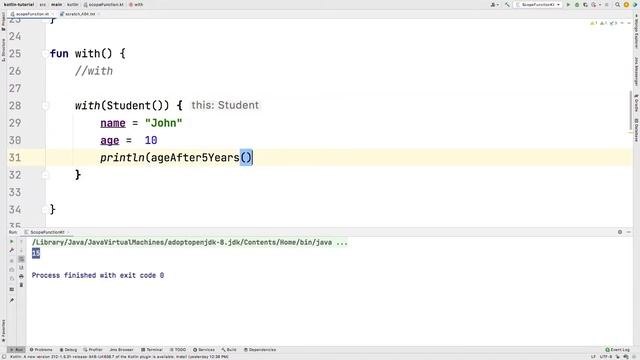Switch to the scratch file editor tab
Screen dimensions: 640x360
click(80, 14)
